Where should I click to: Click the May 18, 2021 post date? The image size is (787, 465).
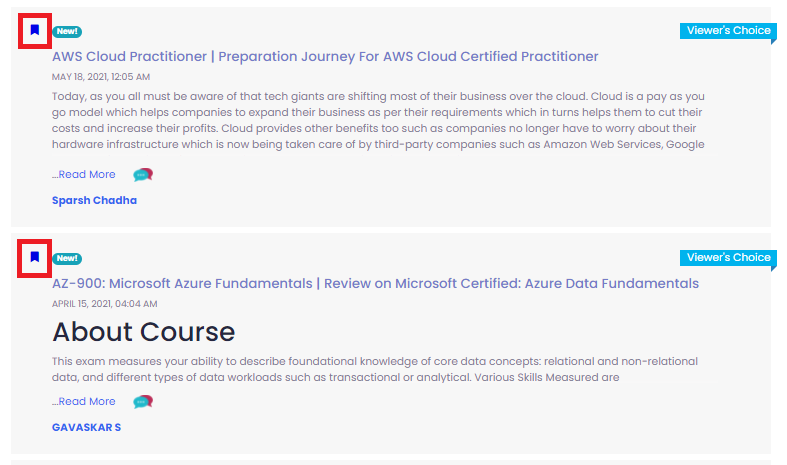(x=101, y=77)
